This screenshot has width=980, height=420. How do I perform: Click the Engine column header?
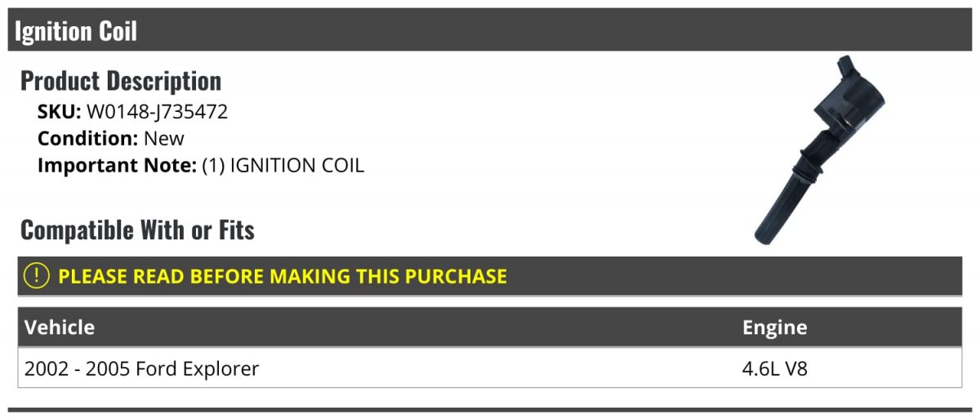click(774, 328)
